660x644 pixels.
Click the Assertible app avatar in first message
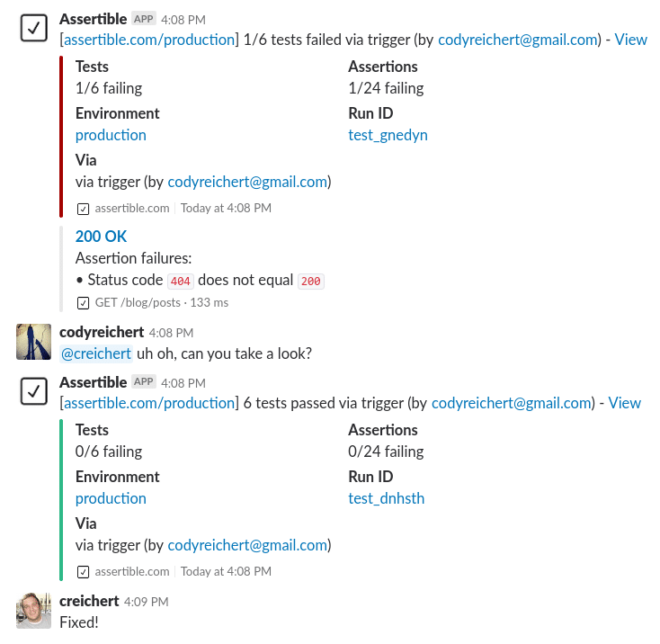[x=33, y=28]
